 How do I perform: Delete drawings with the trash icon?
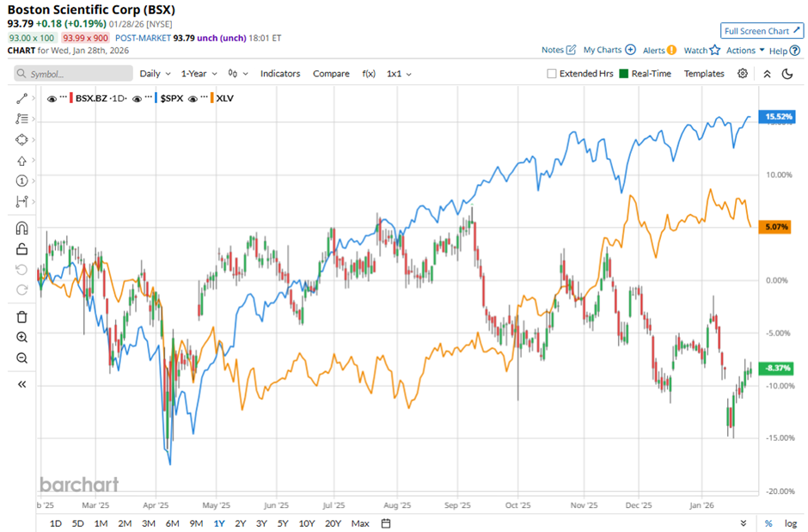pos(21,317)
